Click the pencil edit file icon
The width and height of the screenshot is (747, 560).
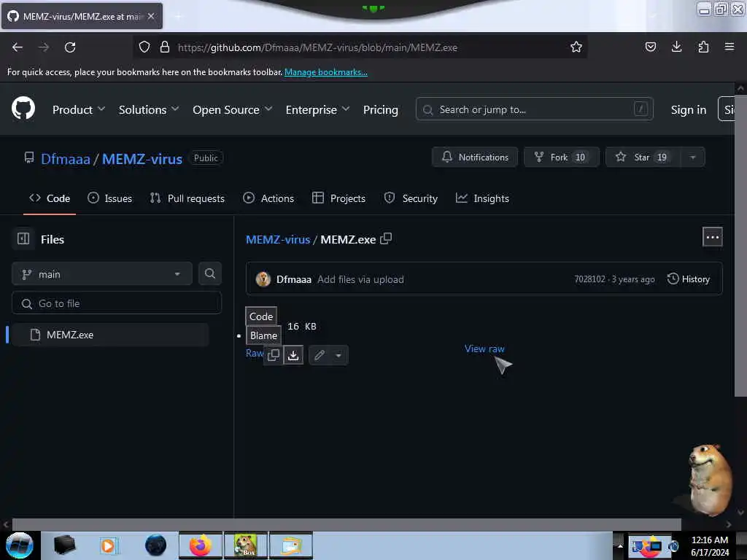(x=320, y=355)
